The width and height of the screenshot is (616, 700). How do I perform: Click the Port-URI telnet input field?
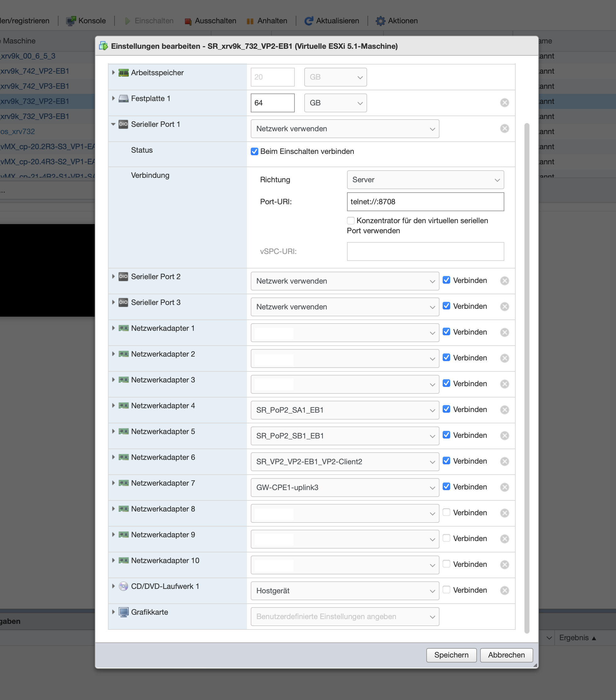tap(425, 202)
